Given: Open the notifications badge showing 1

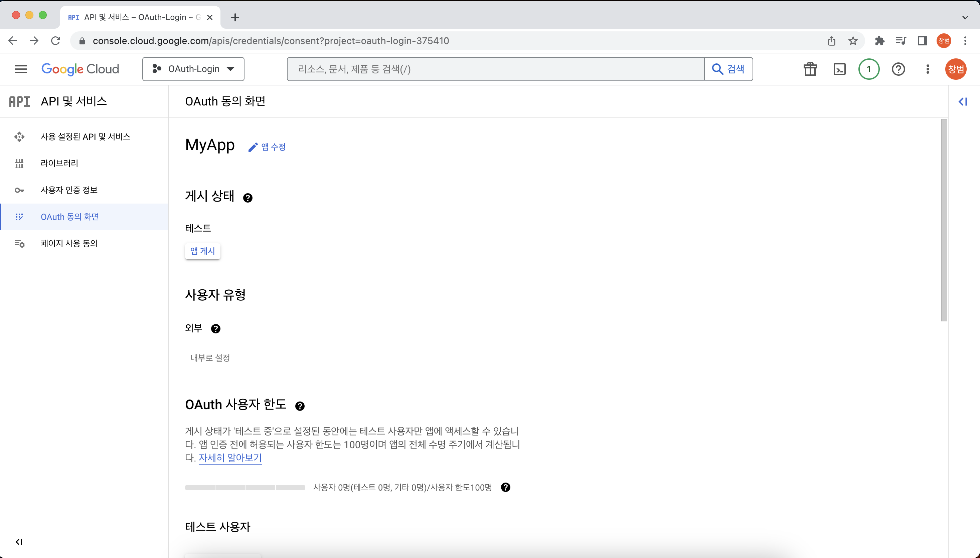Looking at the screenshot, I should [x=869, y=69].
